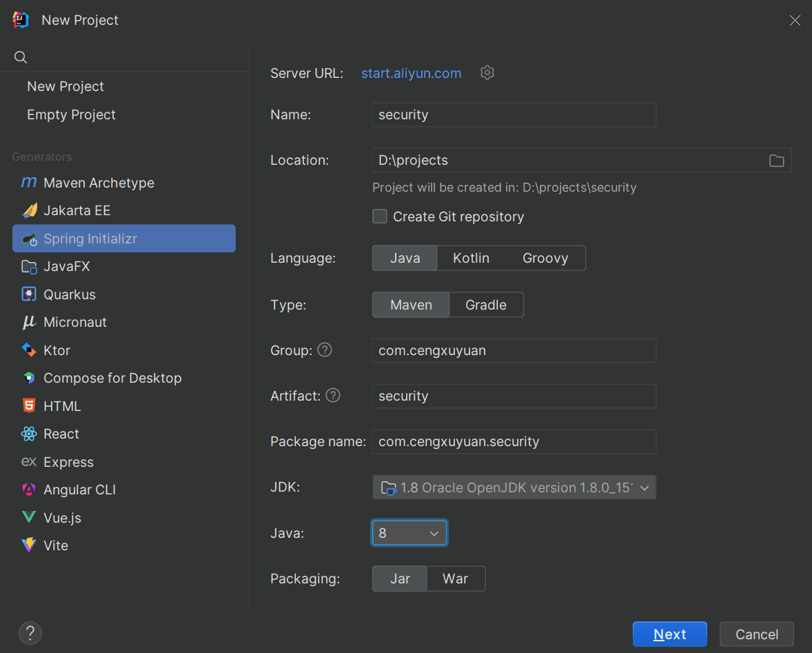Viewport: 812px width, 653px height.
Task: Select Spring Initializr generator
Action: pos(124,239)
